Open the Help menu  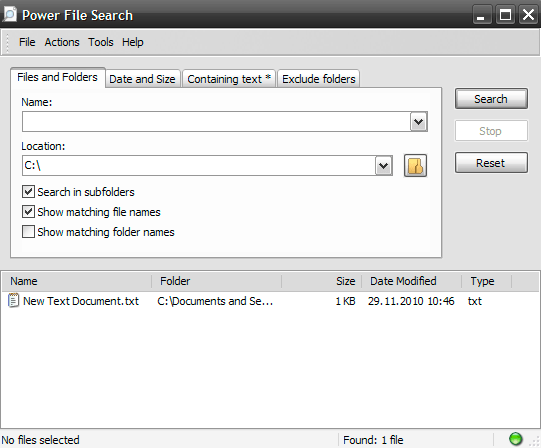[x=132, y=42]
